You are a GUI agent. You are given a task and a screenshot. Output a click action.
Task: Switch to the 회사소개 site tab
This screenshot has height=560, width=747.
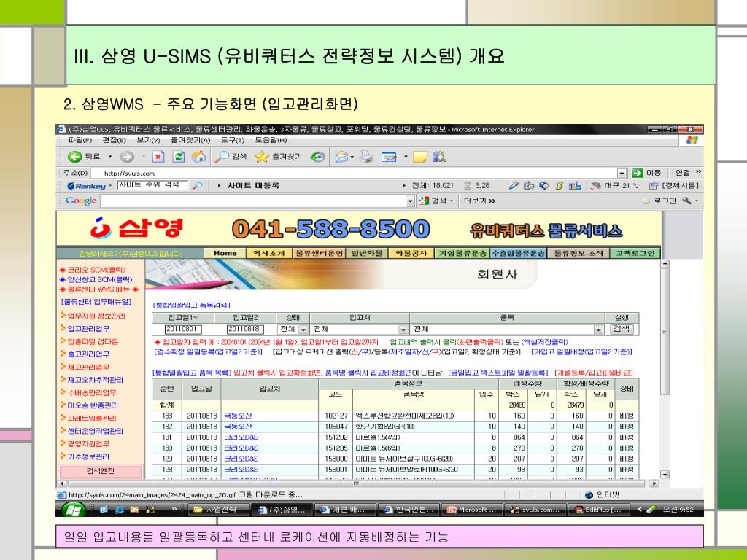(268, 253)
